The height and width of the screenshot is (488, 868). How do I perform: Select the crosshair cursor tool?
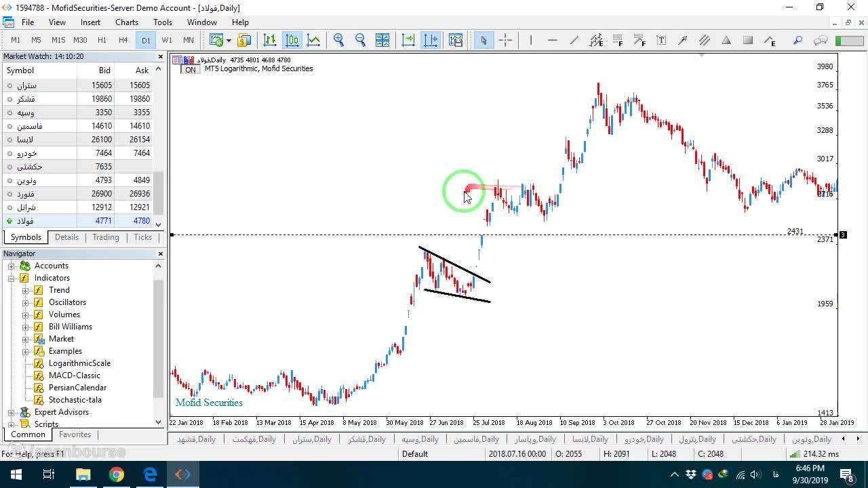[505, 40]
